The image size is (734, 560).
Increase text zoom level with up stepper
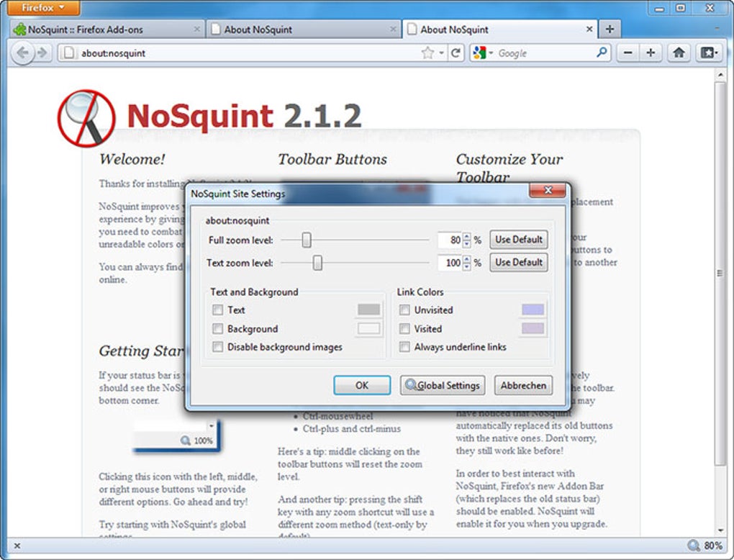click(467, 259)
